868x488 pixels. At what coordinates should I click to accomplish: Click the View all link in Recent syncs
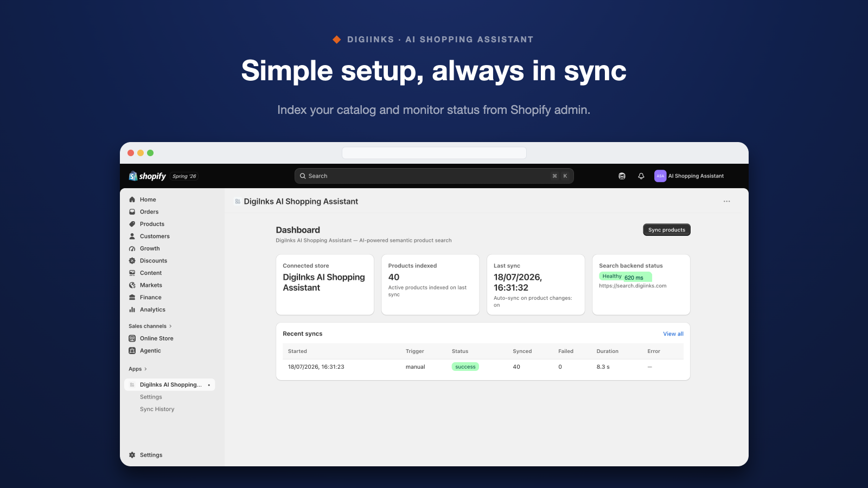[673, 334]
